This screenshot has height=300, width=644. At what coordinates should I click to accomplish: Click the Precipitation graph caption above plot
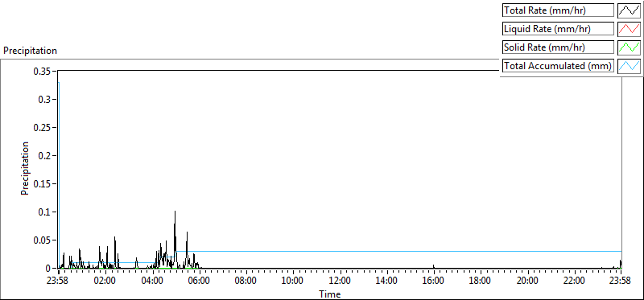tap(30, 51)
